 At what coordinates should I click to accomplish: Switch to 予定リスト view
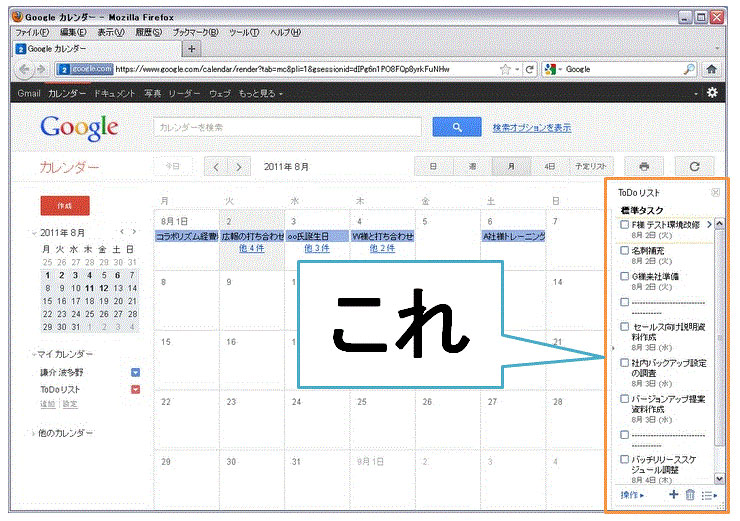(590, 167)
